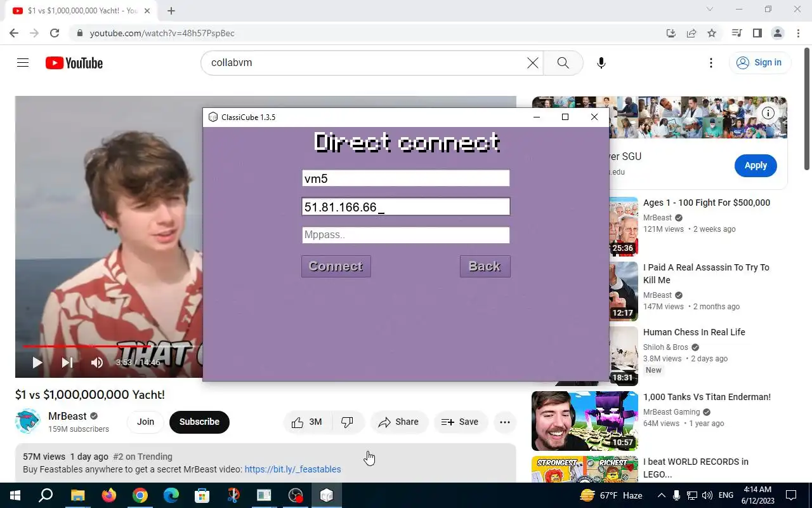812x508 pixels.
Task: Open File Explorer from taskbar
Action: click(77, 495)
